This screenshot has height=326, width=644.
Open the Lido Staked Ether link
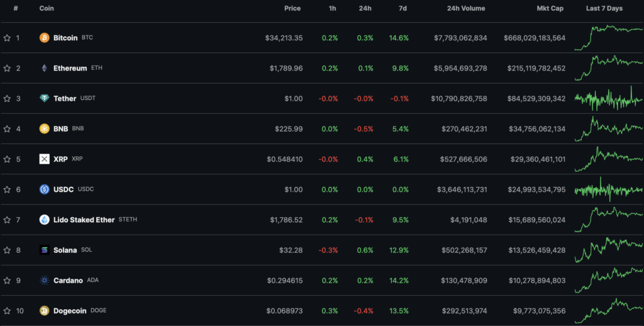click(x=84, y=220)
